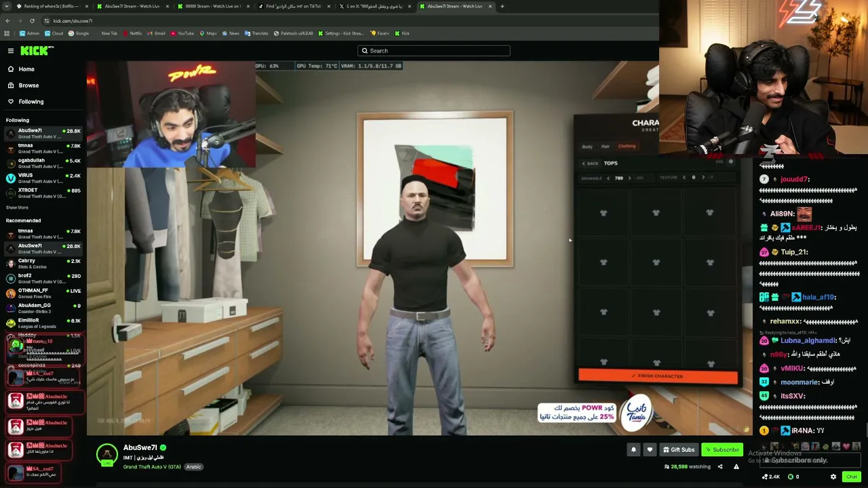The width and height of the screenshot is (868, 488).
Task: Open XTROET channel in Following list
Action: coord(43,193)
